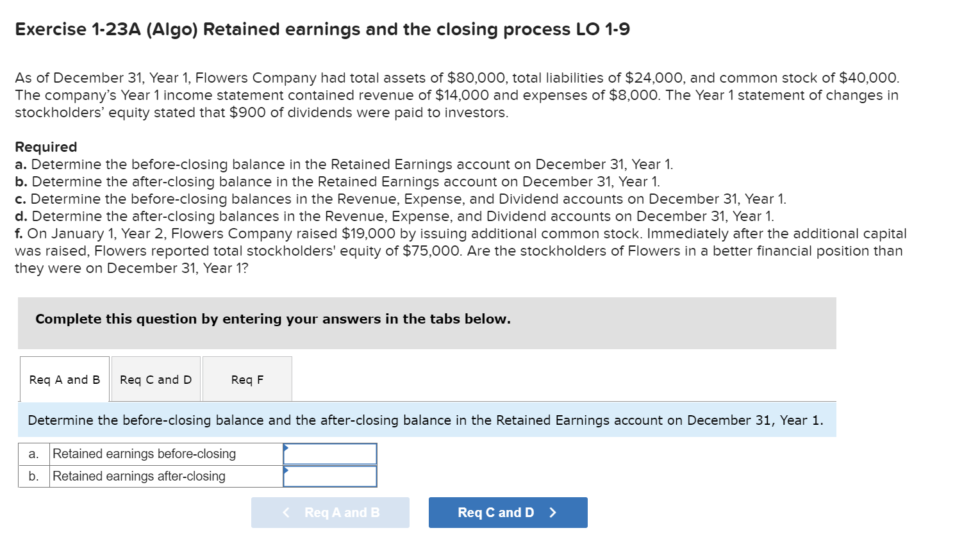Select the Req A and B tab
The image size is (971, 560).
click(64, 379)
